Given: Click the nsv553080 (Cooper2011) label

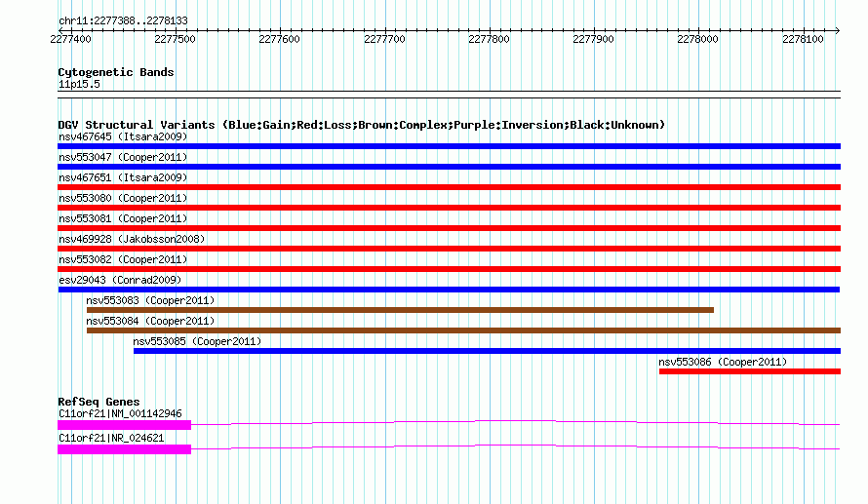Looking at the screenshot, I should click(123, 198).
